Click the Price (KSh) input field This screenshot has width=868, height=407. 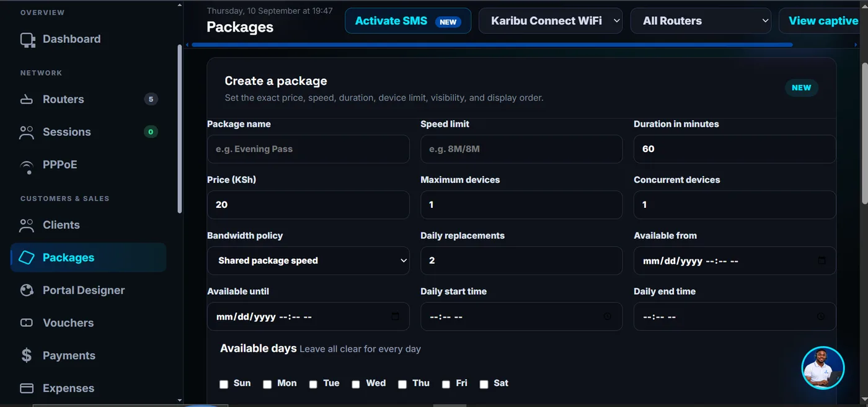click(x=308, y=205)
